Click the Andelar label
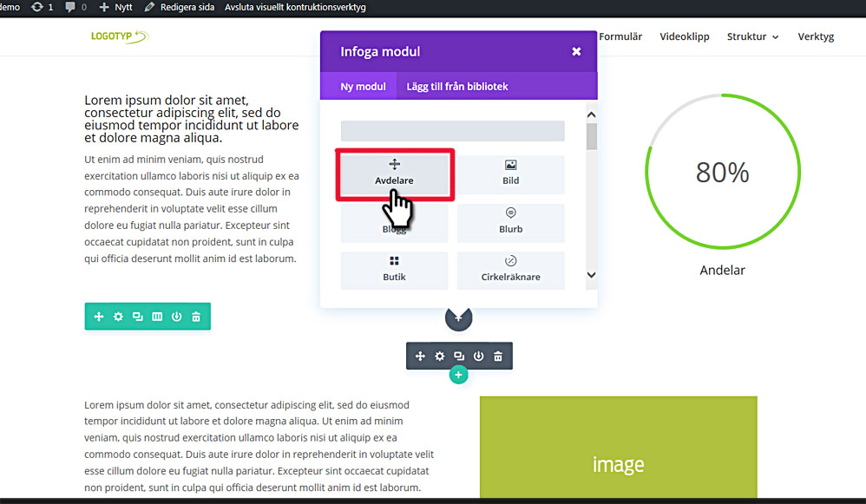Viewport: 866px width, 504px height. point(723,270)
